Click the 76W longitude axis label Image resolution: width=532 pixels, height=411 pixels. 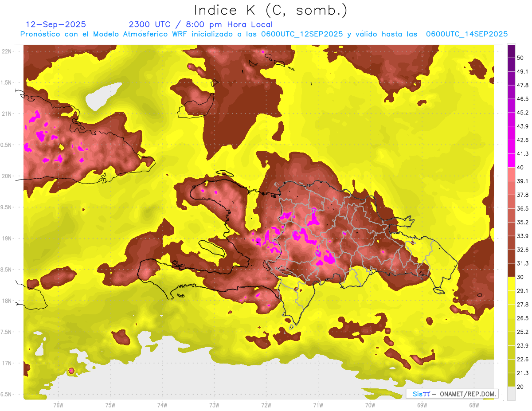coord(58,405)
